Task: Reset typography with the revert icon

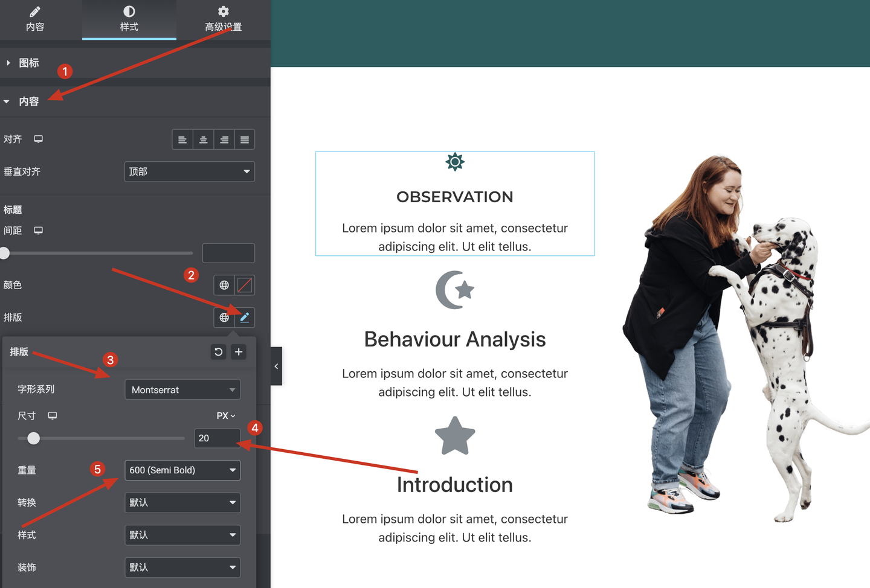Action: 219,352
